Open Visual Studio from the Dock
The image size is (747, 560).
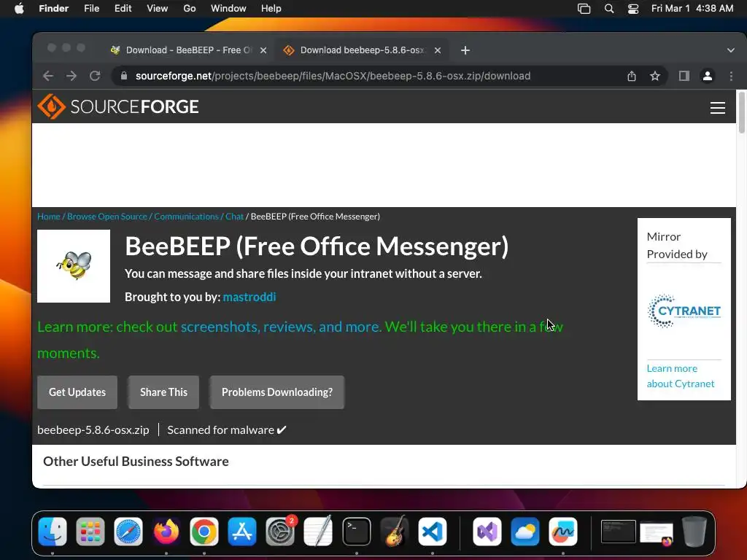pos(487,531)
